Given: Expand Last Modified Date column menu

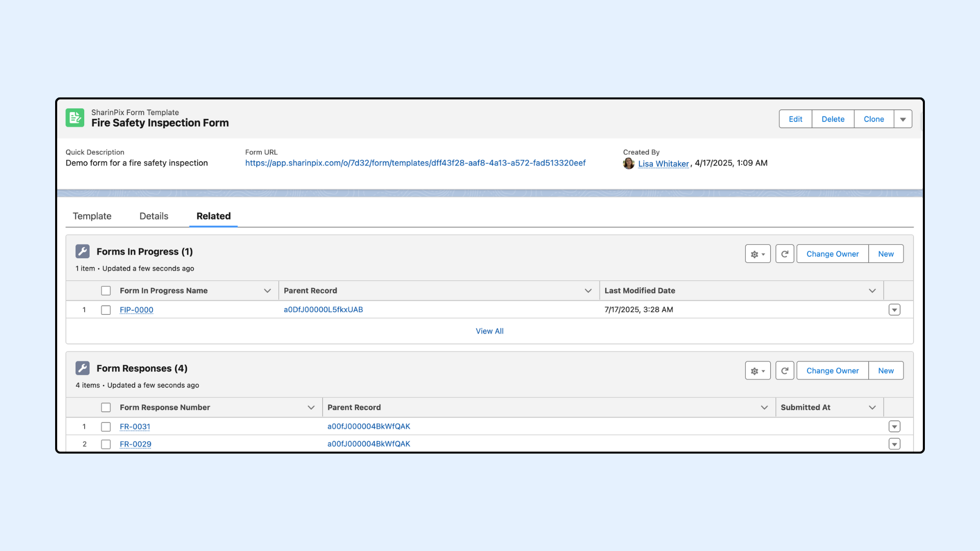Looking at the screenshot, I should pos(872,291).
